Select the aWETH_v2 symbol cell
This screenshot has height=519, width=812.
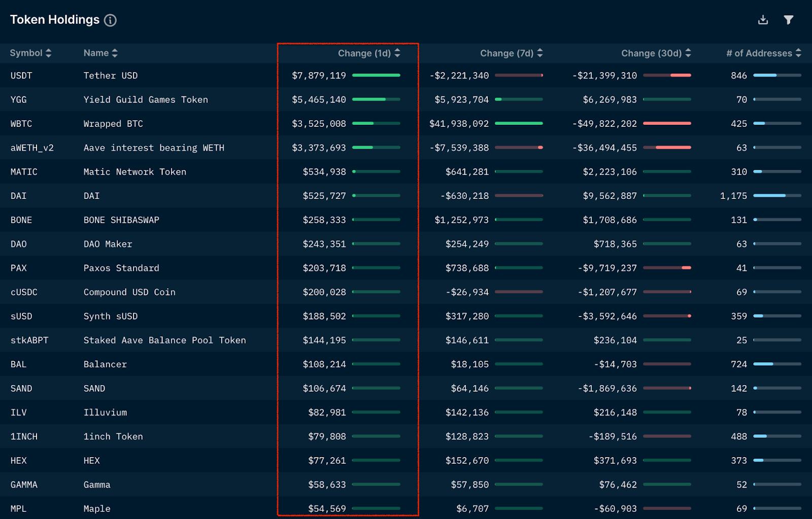tap(32, 148)
